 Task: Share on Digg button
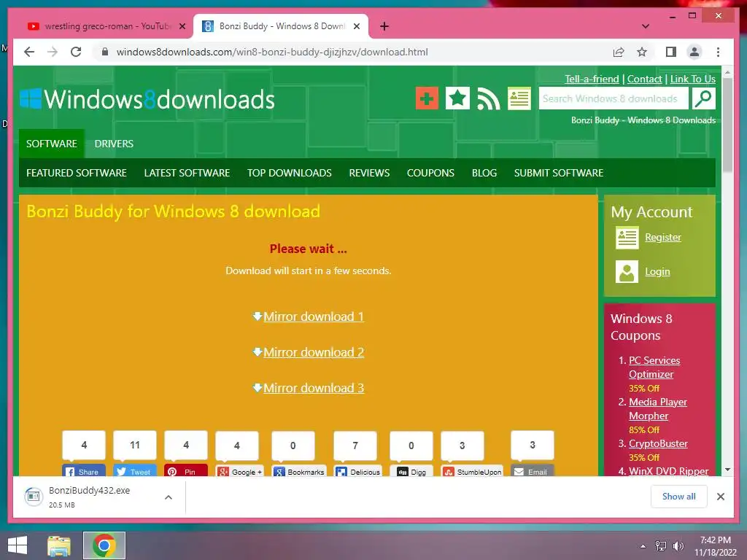[411, 470]
